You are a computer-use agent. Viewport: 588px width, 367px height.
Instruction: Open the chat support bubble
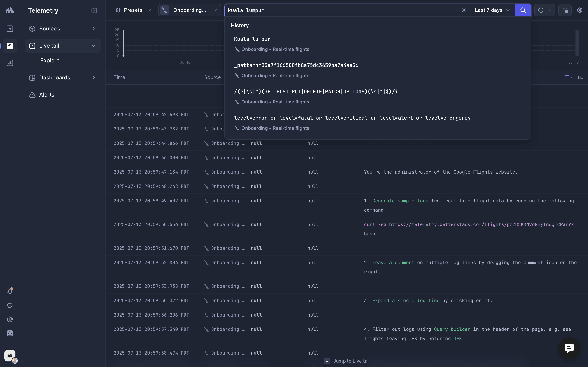[569, 348]
